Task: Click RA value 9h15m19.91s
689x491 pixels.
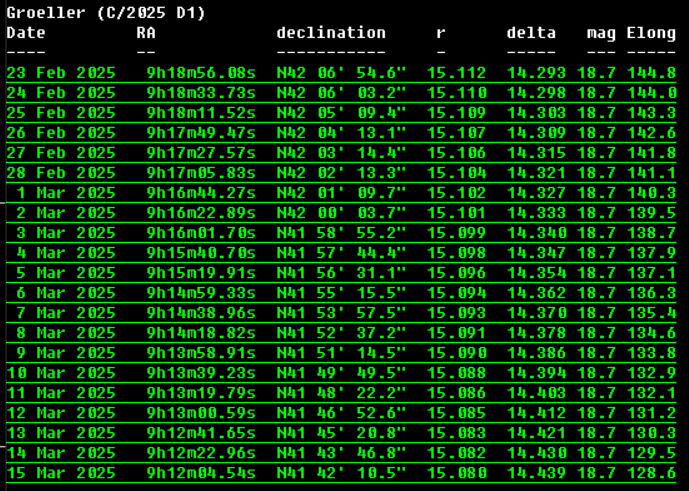Action: [x=201, y=273]
